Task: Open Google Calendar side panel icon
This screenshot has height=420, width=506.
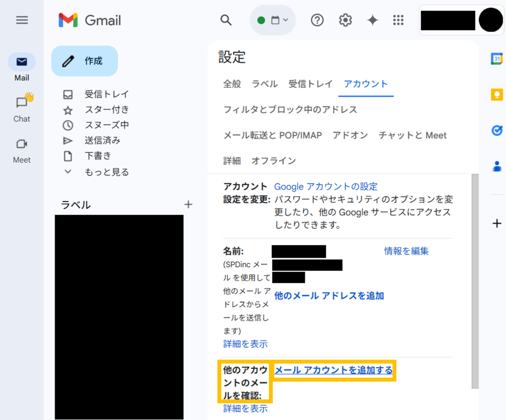Action: click(x=497, y=59)
